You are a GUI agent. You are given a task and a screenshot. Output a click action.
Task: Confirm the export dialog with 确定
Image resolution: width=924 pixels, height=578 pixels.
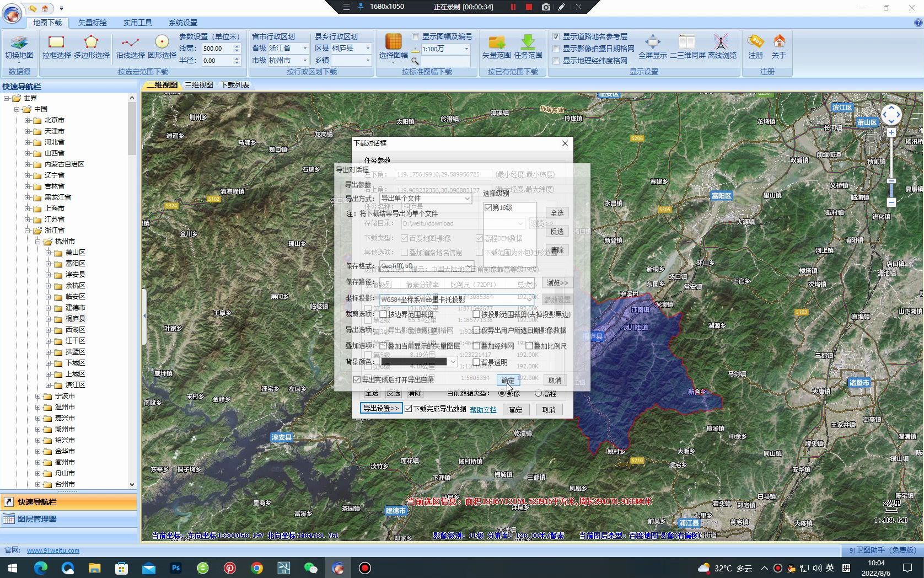pos(508,381)
